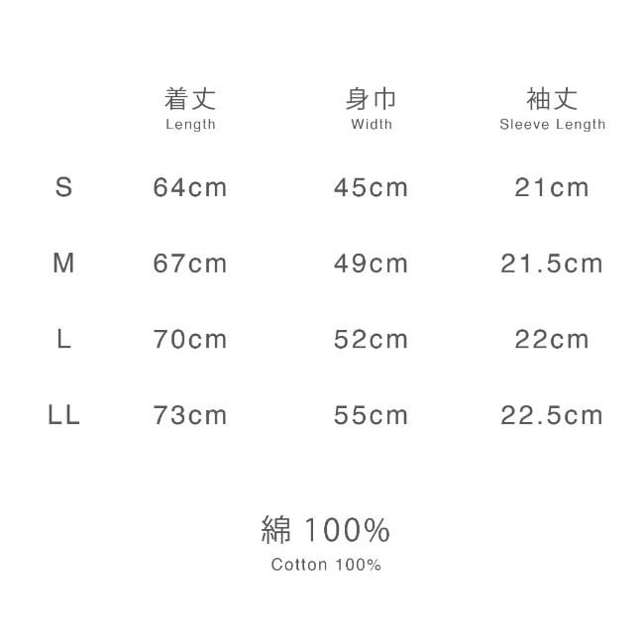This screenshot has height=644, width=644.
Task: Click the Cotton 100% caption
Action: (326, 566)
